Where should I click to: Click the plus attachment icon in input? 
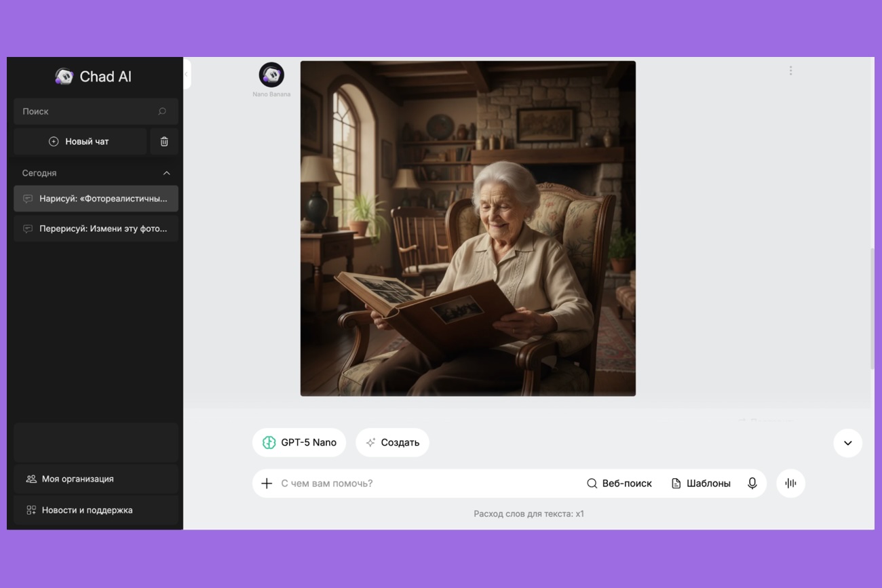(267, 484)
